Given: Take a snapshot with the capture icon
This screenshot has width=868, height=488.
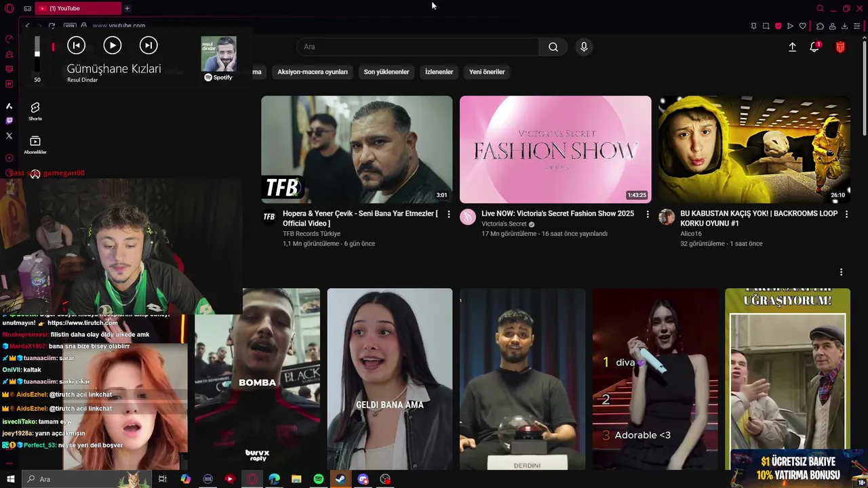Looking at the screenshot, I should [x=766, y=26].
